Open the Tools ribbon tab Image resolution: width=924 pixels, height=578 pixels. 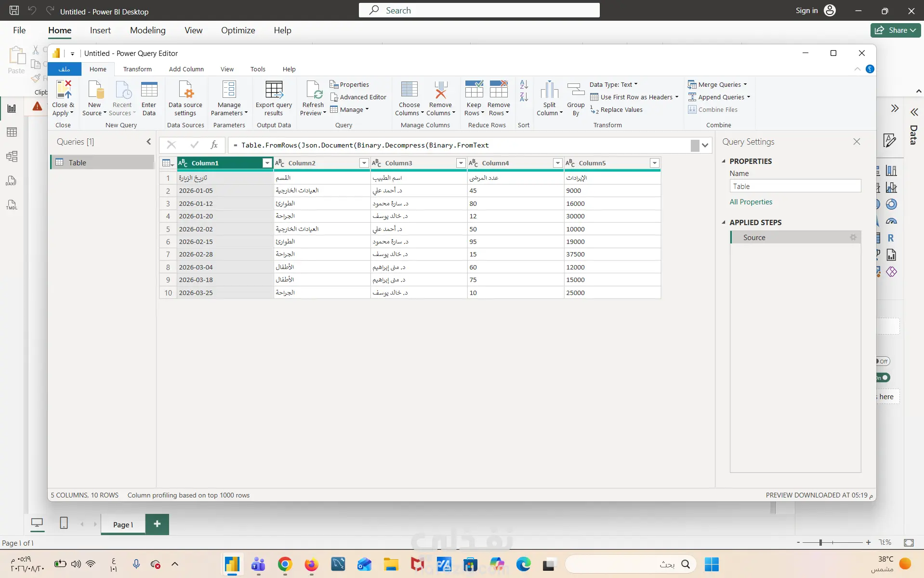[258, 69]
